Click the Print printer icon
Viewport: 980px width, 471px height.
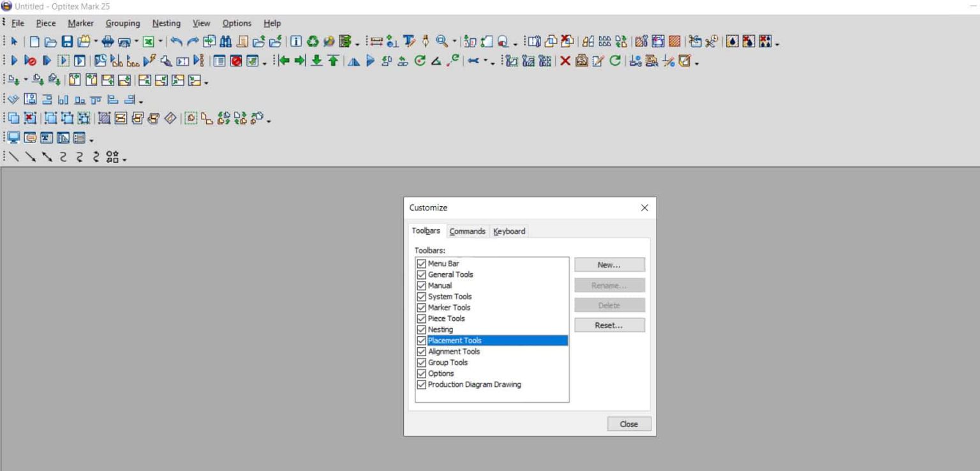[x=108, y=41]
